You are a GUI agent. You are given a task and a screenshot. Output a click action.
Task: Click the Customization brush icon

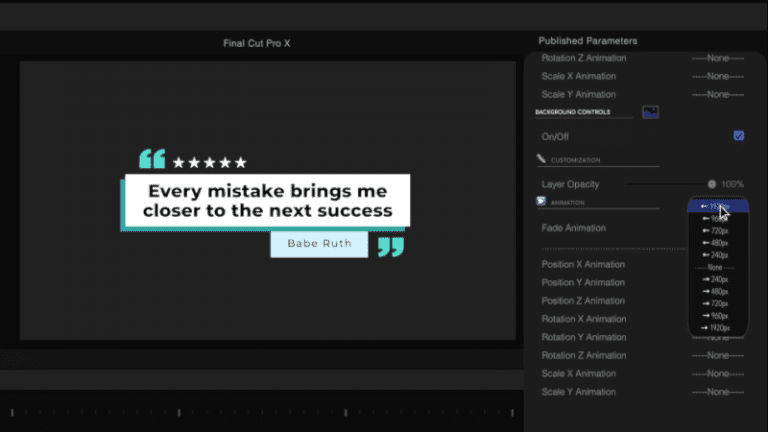[541, 159]
